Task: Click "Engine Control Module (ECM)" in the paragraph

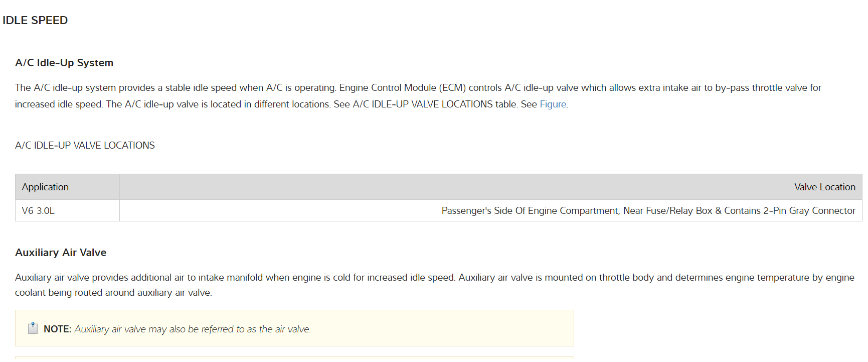Action: 402,88
